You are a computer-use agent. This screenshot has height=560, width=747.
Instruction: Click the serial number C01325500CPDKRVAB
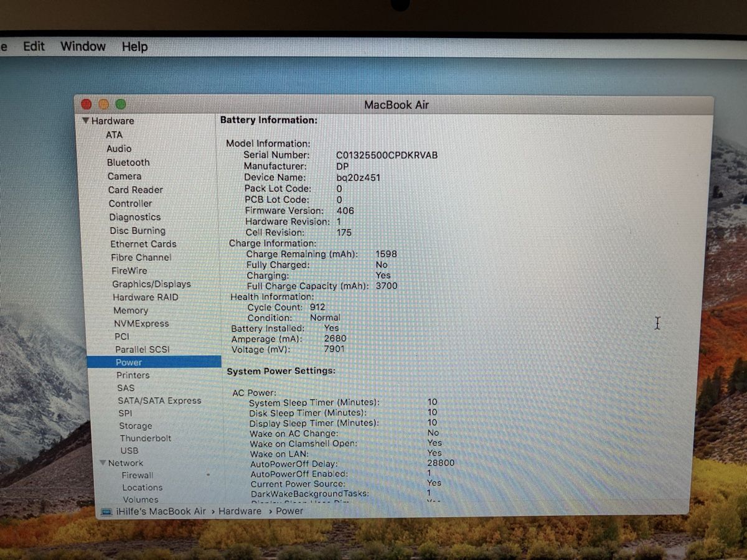pos(387,155)
